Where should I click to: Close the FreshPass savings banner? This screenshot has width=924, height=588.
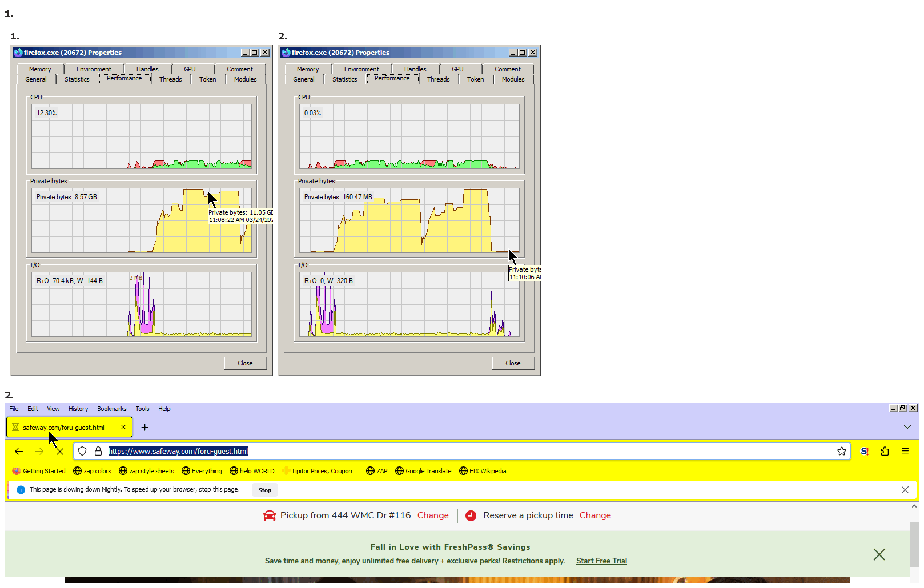(879, 555)
